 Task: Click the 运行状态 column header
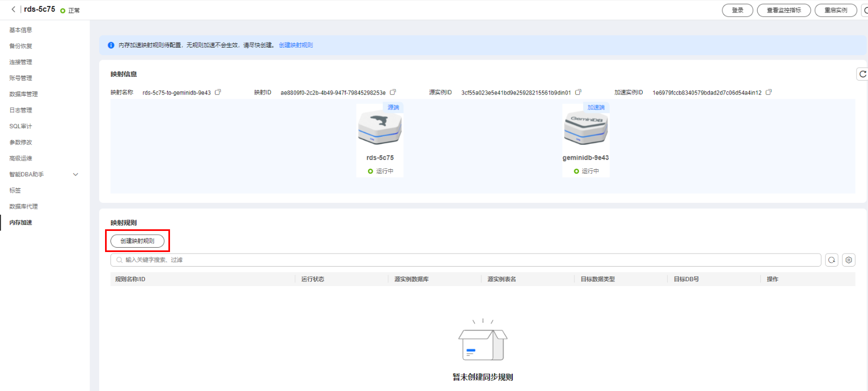(x=312, y=279)
